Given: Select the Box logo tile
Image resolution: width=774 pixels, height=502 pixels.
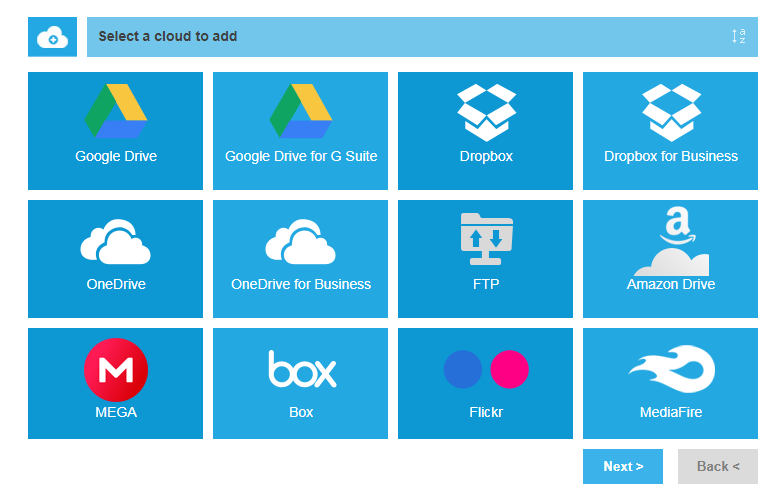Looking at the screenshot, I should [301, 369].
